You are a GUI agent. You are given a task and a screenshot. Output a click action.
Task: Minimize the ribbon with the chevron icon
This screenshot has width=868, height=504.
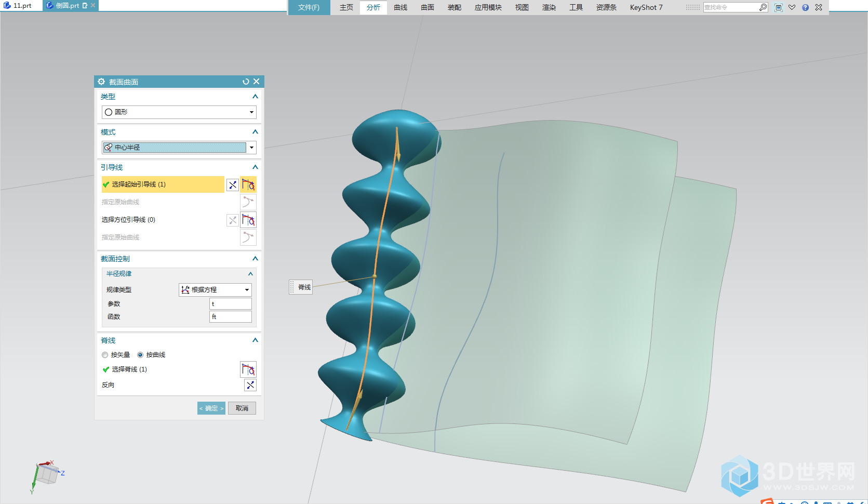tap(792, 7)
